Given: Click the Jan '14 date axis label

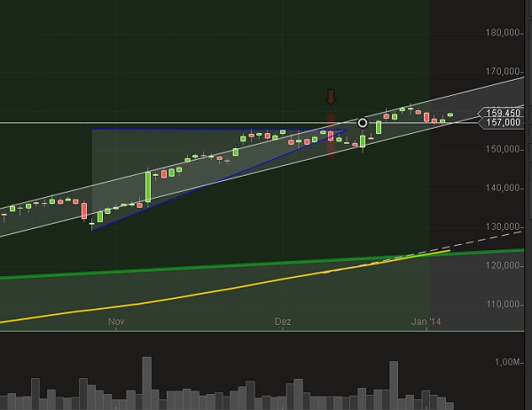Looking at the screenshot, I should [426, 321].
